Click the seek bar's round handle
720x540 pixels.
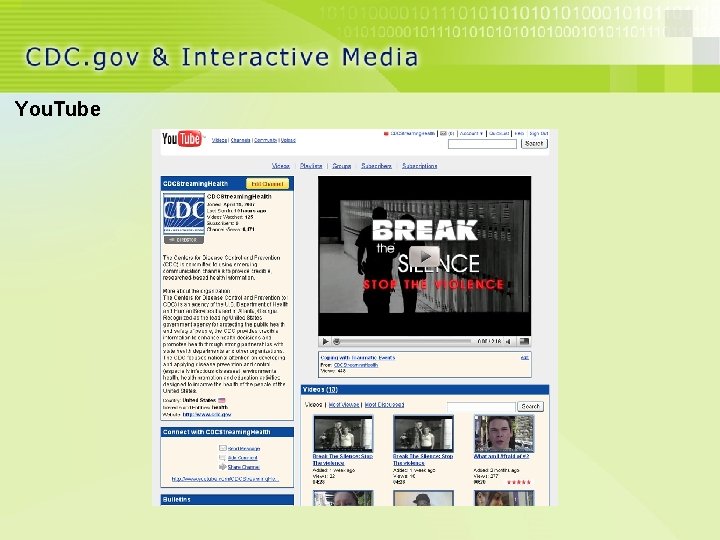336,341
